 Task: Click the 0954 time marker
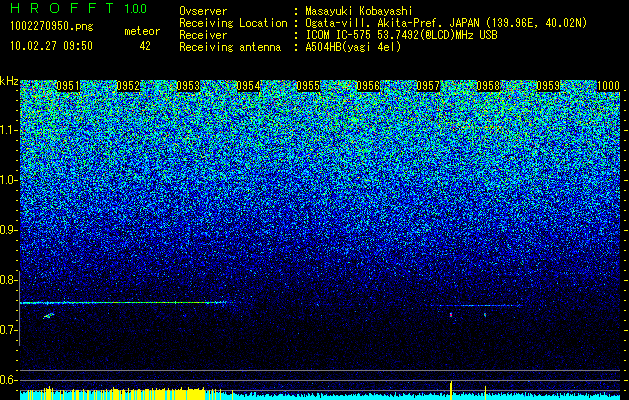point(248,86)
